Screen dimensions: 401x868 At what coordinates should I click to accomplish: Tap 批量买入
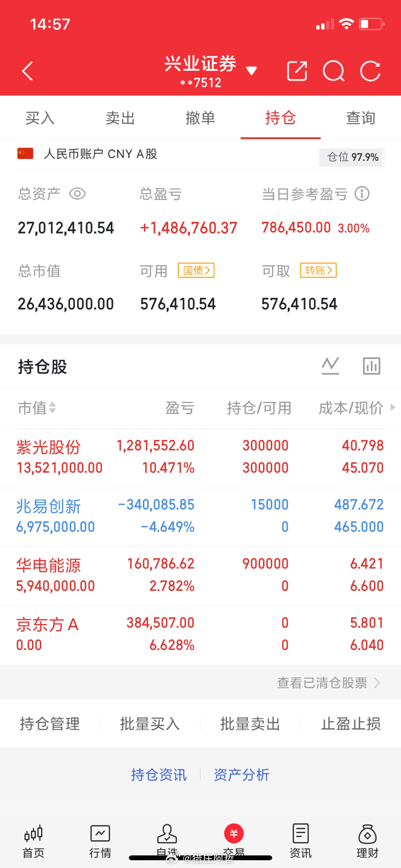[x=150, y=724]
